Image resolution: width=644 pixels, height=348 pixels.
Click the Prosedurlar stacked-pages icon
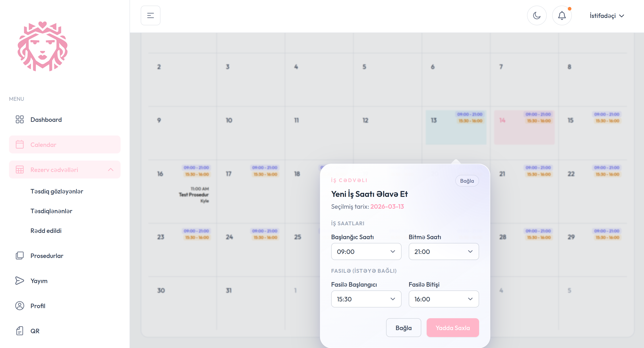point(19,256)
